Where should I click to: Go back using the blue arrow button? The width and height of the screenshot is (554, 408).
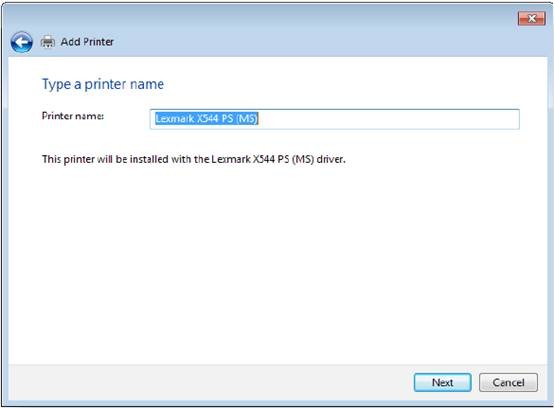coord(22,42)
